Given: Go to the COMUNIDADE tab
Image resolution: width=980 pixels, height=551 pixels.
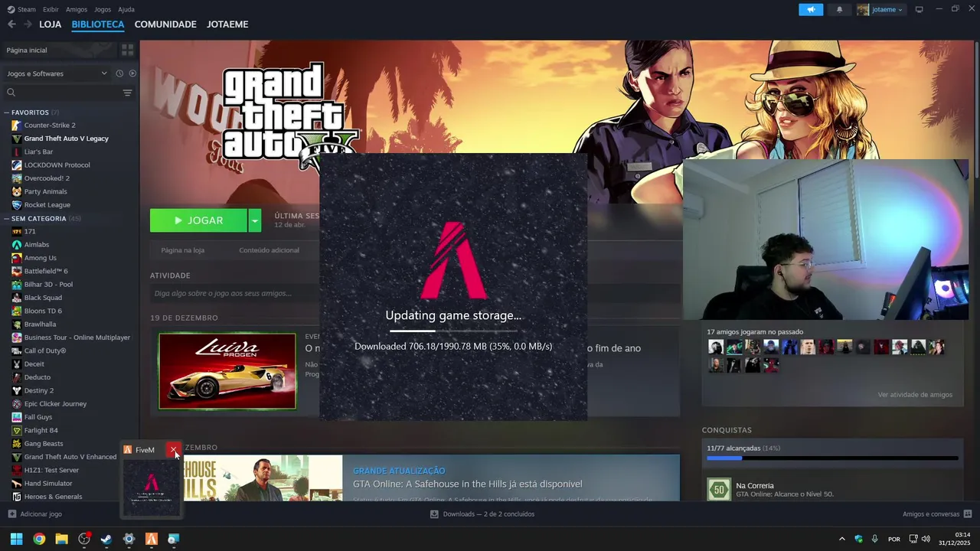Looking at the screenshot, I should click(x=165, y=24).
